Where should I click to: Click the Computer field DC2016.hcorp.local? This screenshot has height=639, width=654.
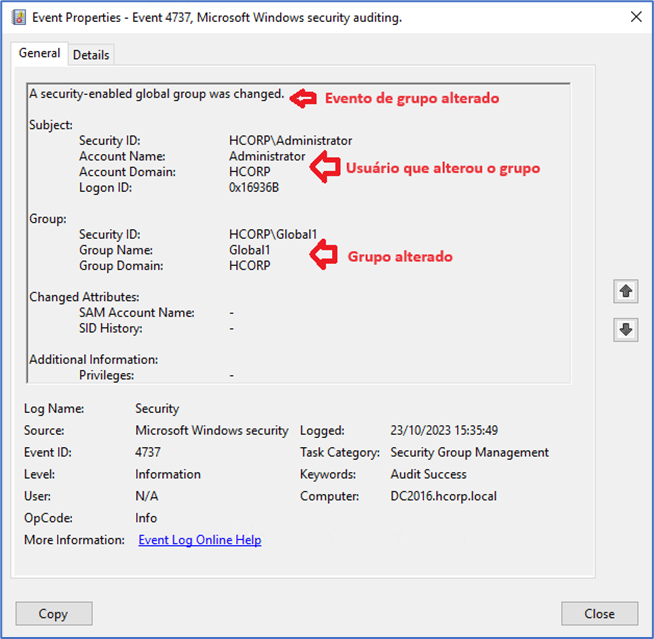pyautogui.click(x=443, y=496)
